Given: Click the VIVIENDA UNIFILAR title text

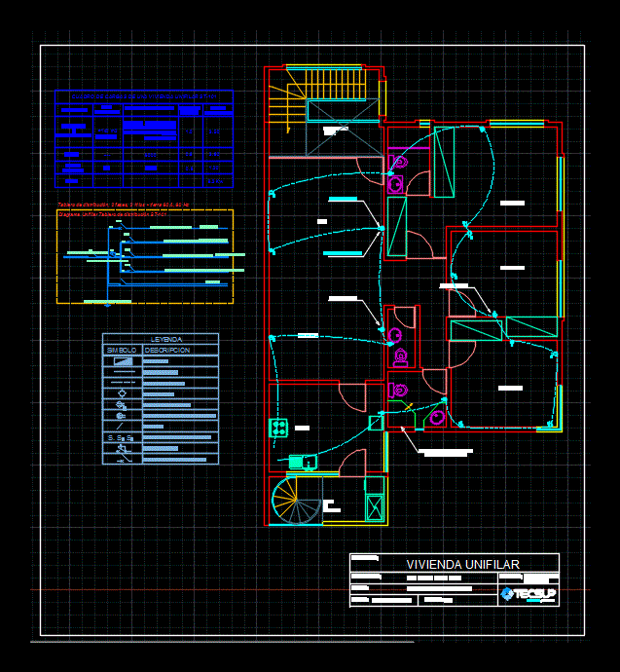Looking at the screenshot, I should pos(462,565).
